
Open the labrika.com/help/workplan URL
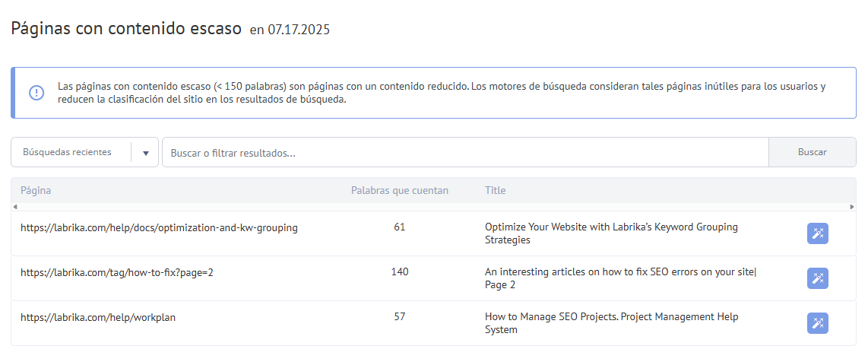pos(98,317)
